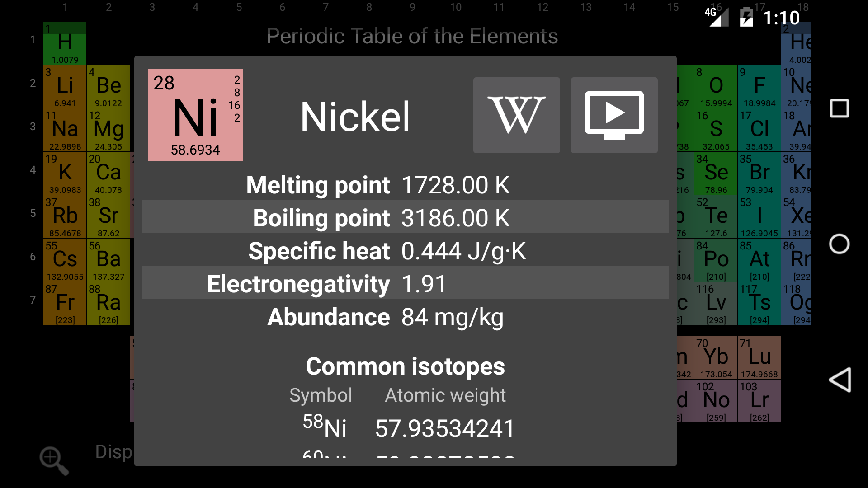Viewport: 868px width, 488px height.
Task: Choose the Beryllium element cell
Action: click(x=108, y=87)
